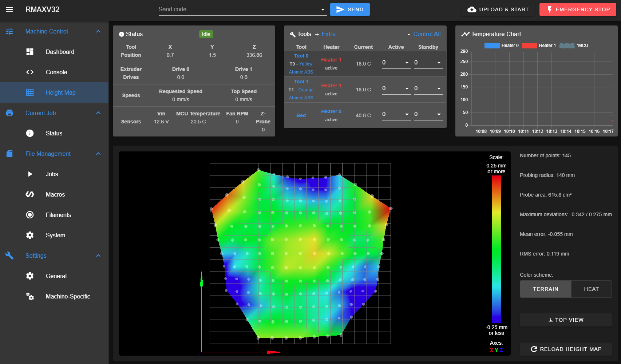Click the Heater 0 blue legend swatch
Image resolution: width=621 pixels, height=364 pixels.
point(492,45)
